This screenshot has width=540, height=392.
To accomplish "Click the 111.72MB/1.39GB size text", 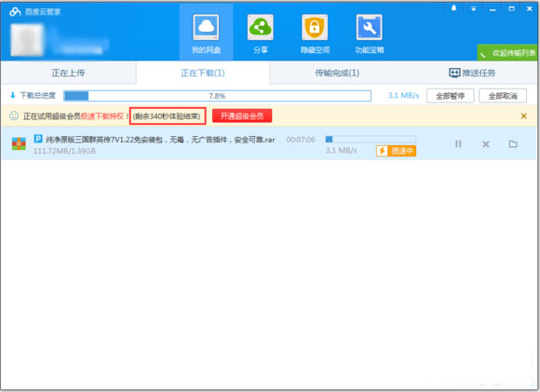I will (x=64, y=151).
